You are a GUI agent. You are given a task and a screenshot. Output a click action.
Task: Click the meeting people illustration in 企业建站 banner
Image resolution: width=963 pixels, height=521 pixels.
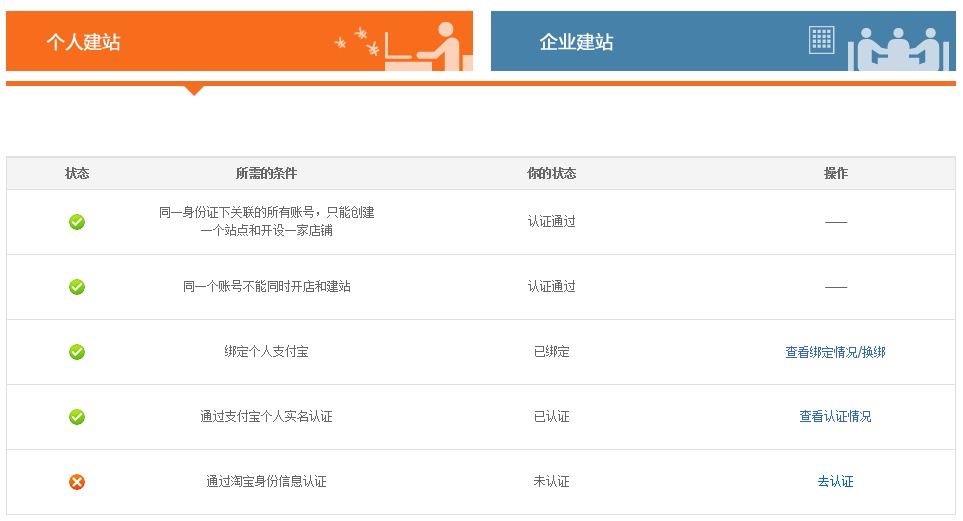click(x=899, y=49)
